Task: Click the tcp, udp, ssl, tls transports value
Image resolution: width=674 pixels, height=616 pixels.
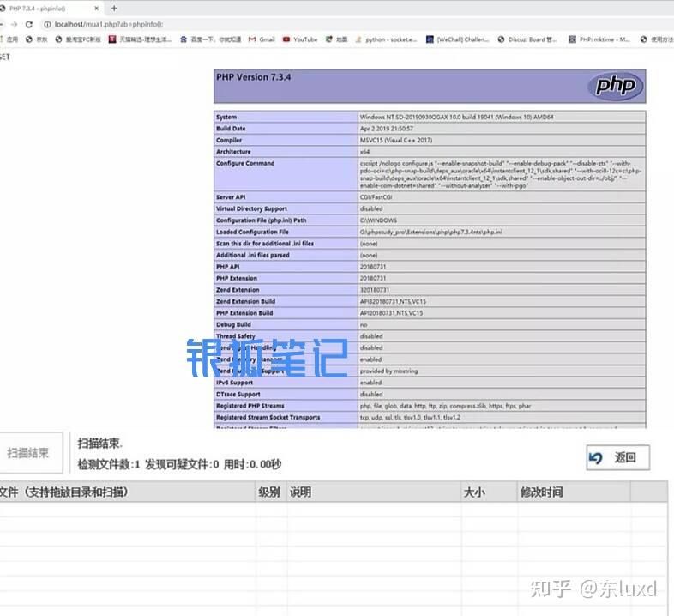Action: [410, 418]
